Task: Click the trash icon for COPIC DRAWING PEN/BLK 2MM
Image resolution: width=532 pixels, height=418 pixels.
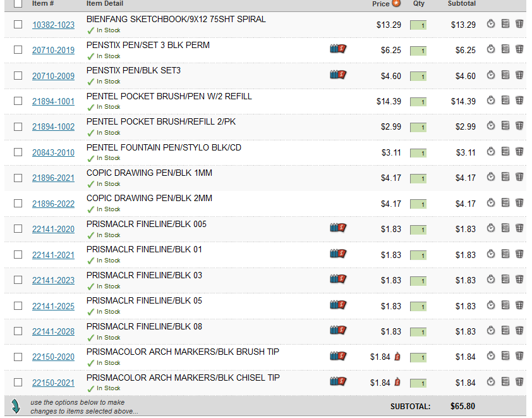Action: tap(519, 203)
